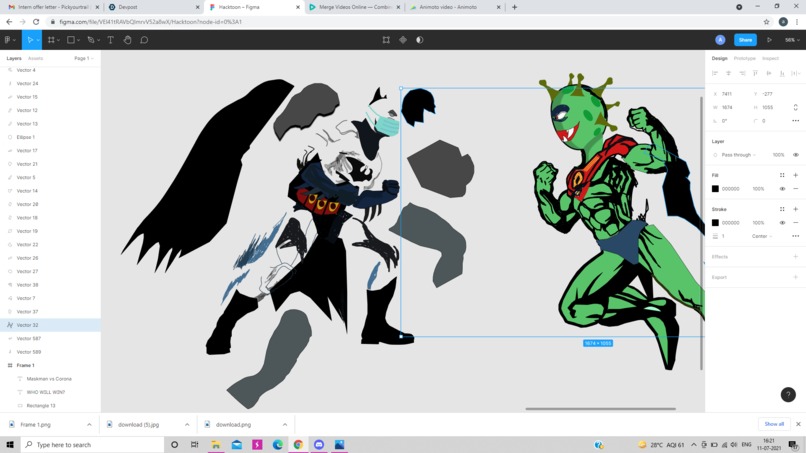Click the canvas horizontal scrollbar

click(600, 409)
